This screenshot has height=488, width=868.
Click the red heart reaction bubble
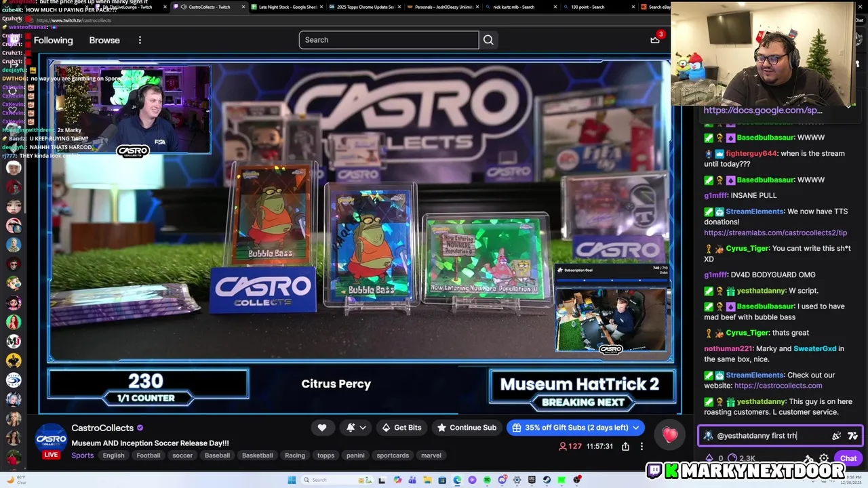pyautogui.click(x=670, y=435)
